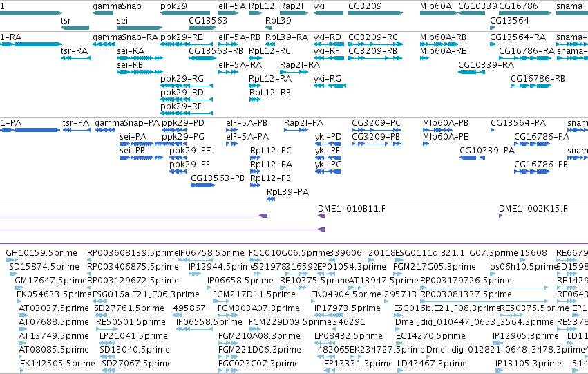The width and height of the screenshot is (588, 374).
Task: Select the 'CG16786-PB' protein label
Action: [x=541, y=165]
